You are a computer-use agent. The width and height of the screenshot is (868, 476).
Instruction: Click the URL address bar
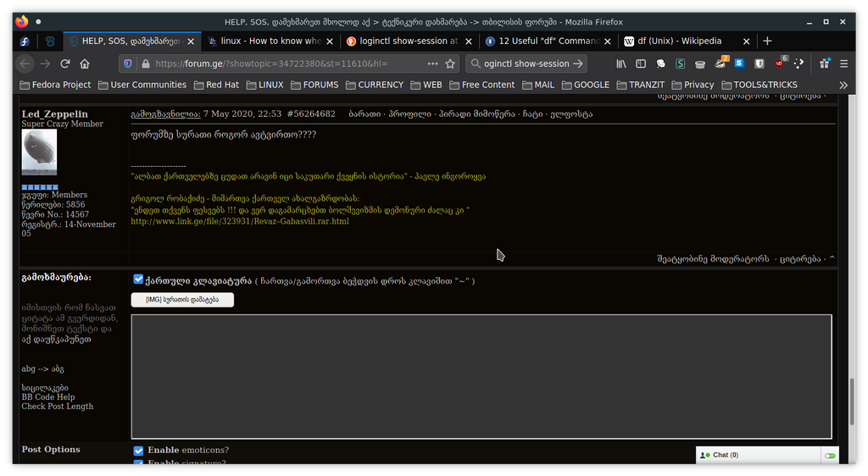point(289,64)
